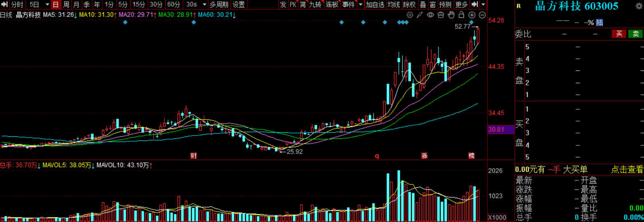Click the X1000 volume scale label
The width and height of the screenshot is (644, 222).
point(496,217)
